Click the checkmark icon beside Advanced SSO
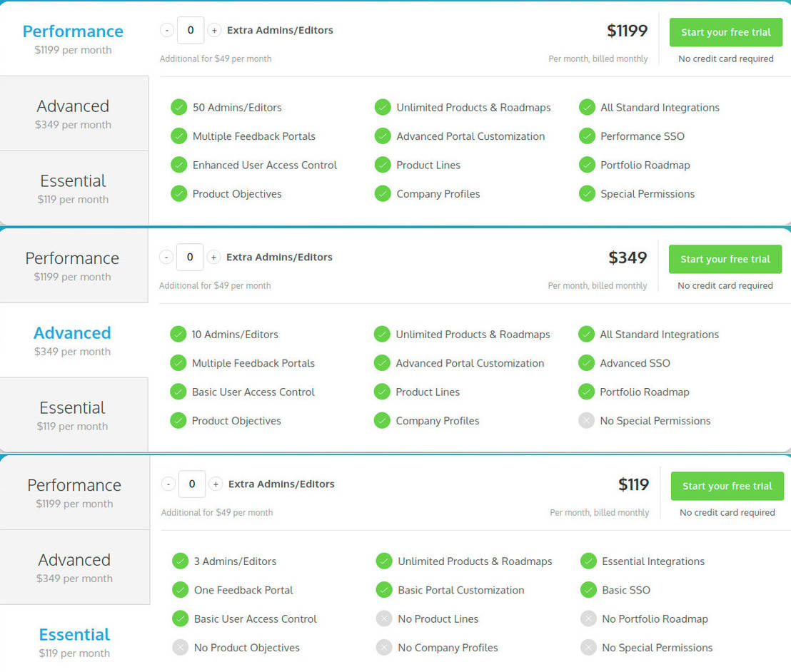 coord(586,363)
